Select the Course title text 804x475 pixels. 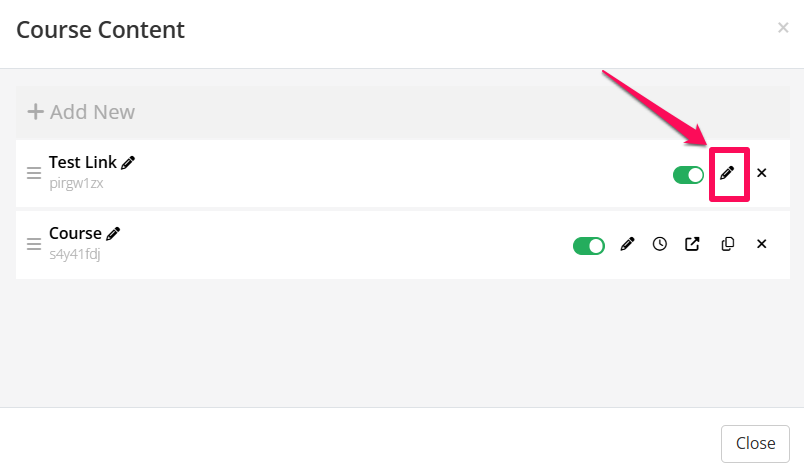pyautogui.click(x=75, y=233)
